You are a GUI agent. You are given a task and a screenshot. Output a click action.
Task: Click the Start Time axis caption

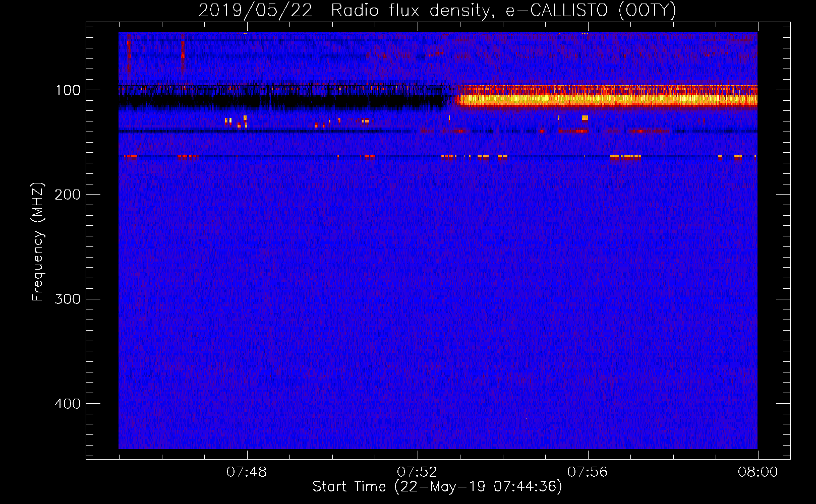pos(437,487)
